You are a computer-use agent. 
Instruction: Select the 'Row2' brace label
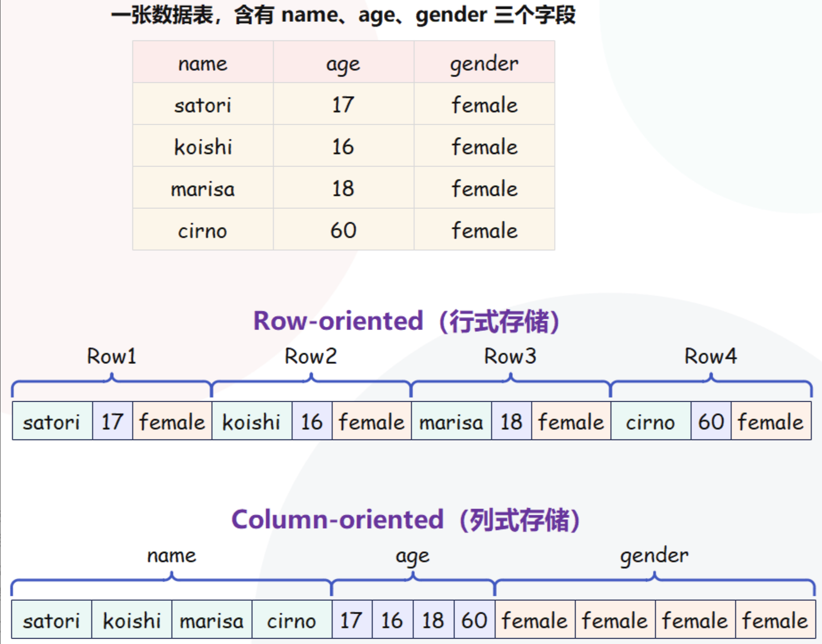(311, 356)
